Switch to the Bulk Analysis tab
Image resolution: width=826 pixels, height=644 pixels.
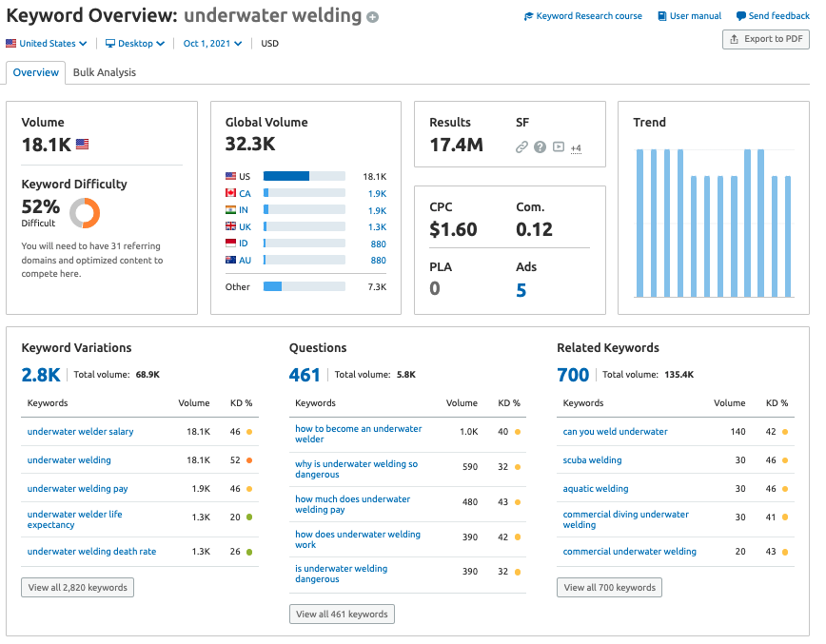[x=104, y=72]
